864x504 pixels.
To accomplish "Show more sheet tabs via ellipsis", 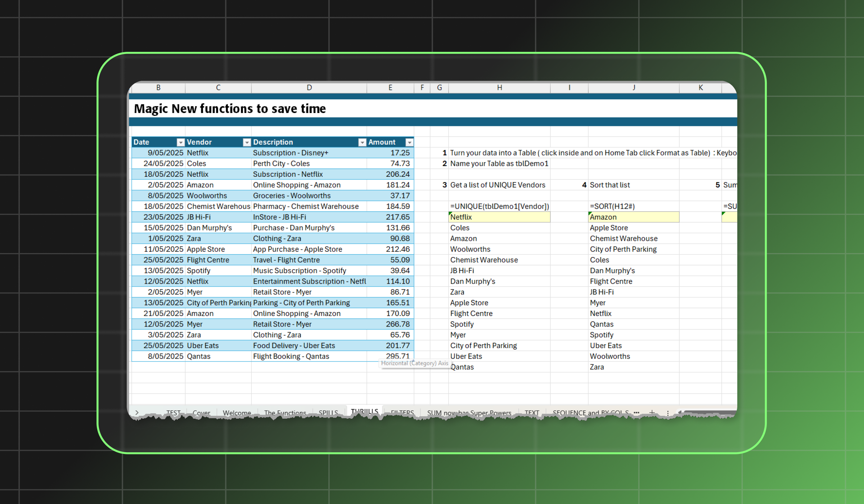I will pos(636,413).
